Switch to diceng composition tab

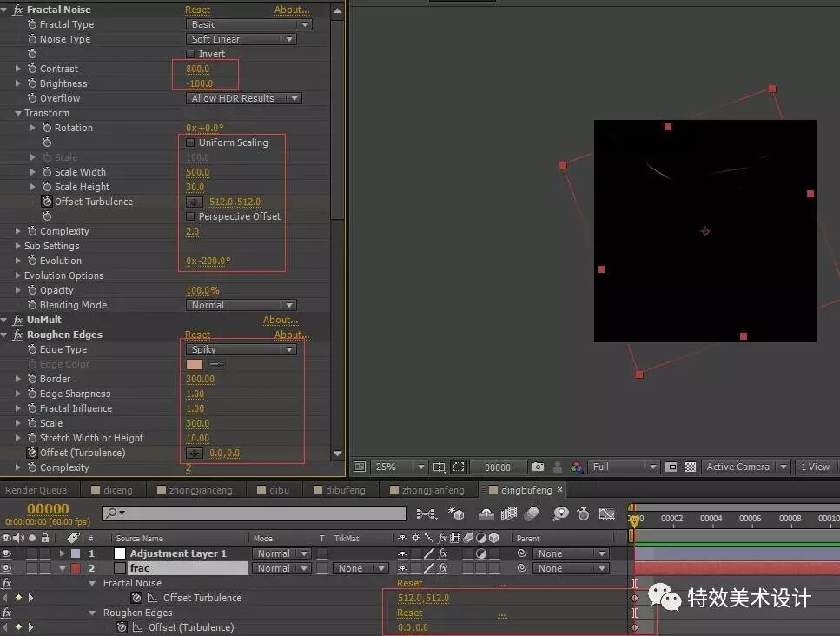tap(112, 490)
